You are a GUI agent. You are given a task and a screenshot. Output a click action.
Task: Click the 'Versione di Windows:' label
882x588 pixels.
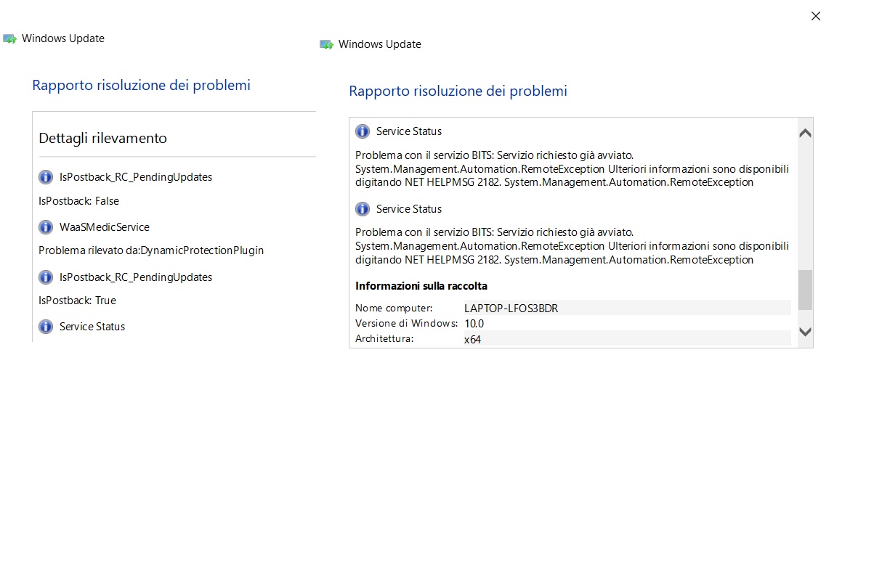[407, 323]
